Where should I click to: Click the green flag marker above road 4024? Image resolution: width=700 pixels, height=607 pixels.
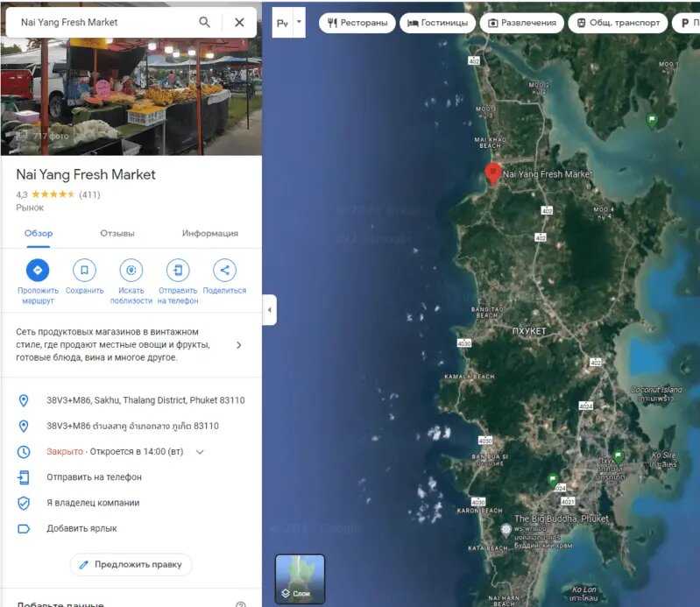(553, 480)
